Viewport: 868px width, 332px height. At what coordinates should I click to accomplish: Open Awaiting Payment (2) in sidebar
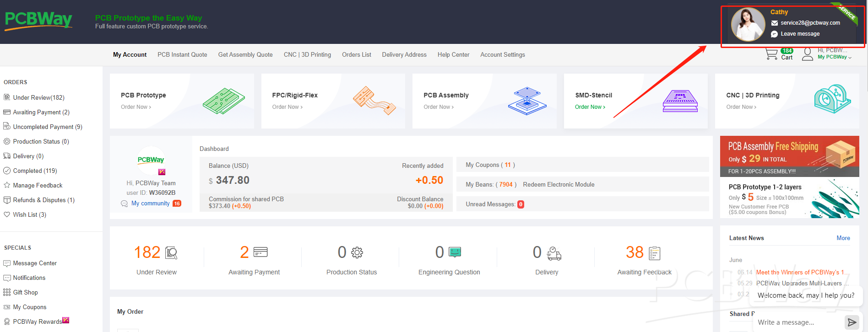pyautogui.click(x=41, y=112)
